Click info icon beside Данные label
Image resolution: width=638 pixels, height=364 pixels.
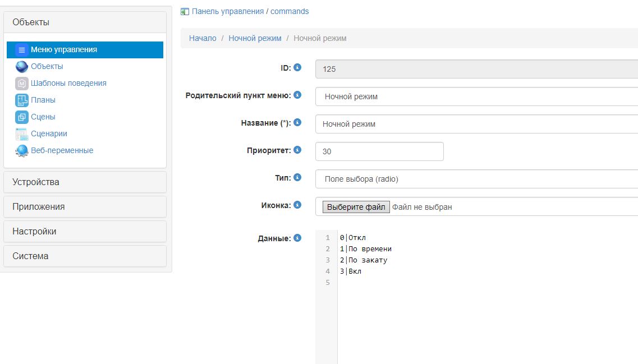(x=297, y=238)
